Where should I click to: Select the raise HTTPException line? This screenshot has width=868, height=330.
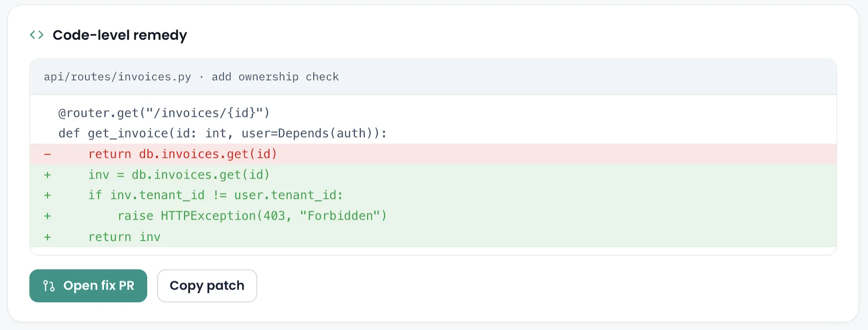pos(433,216)
